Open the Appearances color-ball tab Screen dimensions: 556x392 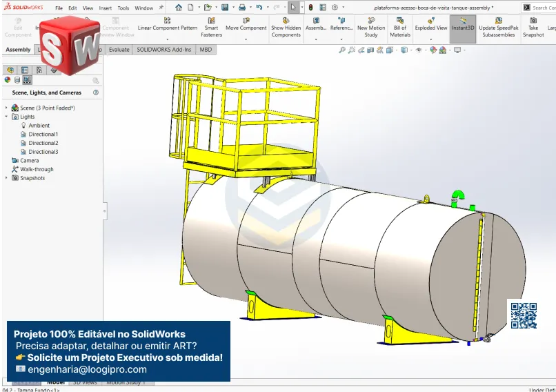(8, 80)
